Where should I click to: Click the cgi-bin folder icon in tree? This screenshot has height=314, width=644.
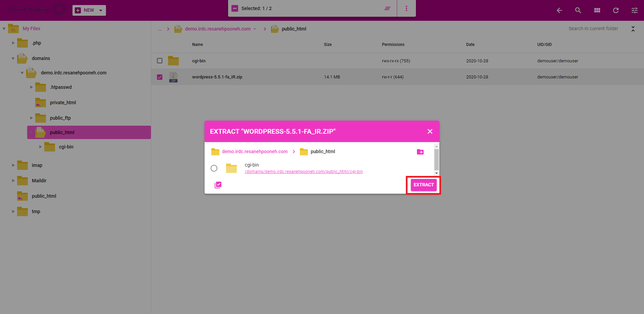(x=50, y=147)
